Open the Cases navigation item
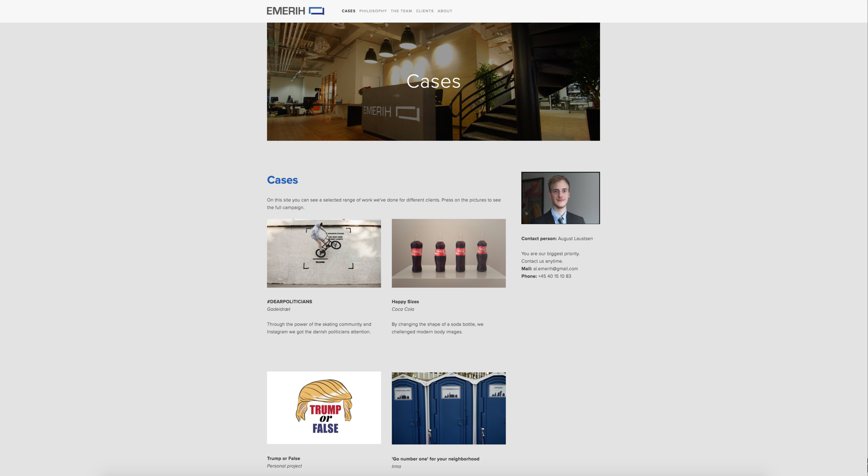This screenshot has width=868, height=476. coord(348,11)
